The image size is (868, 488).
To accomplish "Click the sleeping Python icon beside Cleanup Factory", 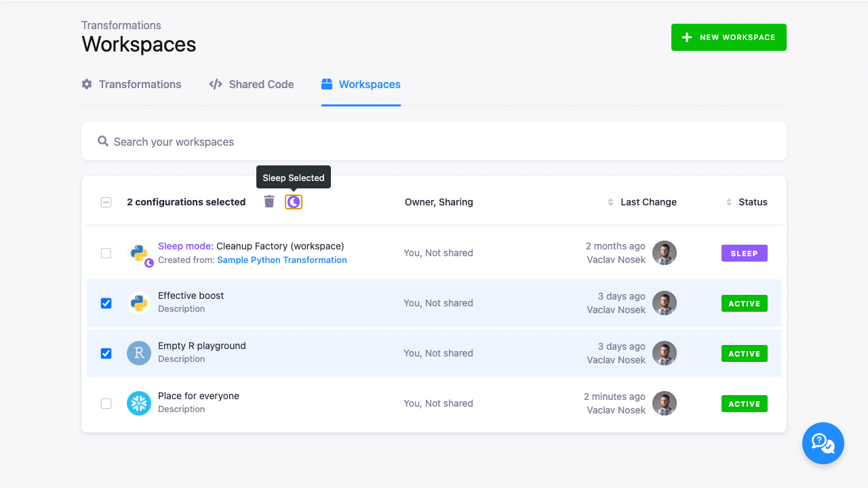I will coord(138,253).
